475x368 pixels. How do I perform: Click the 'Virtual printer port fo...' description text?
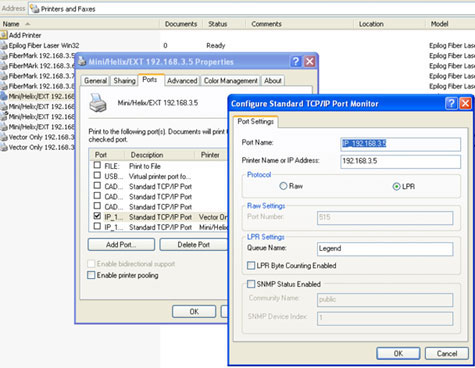tap(160, 176)
